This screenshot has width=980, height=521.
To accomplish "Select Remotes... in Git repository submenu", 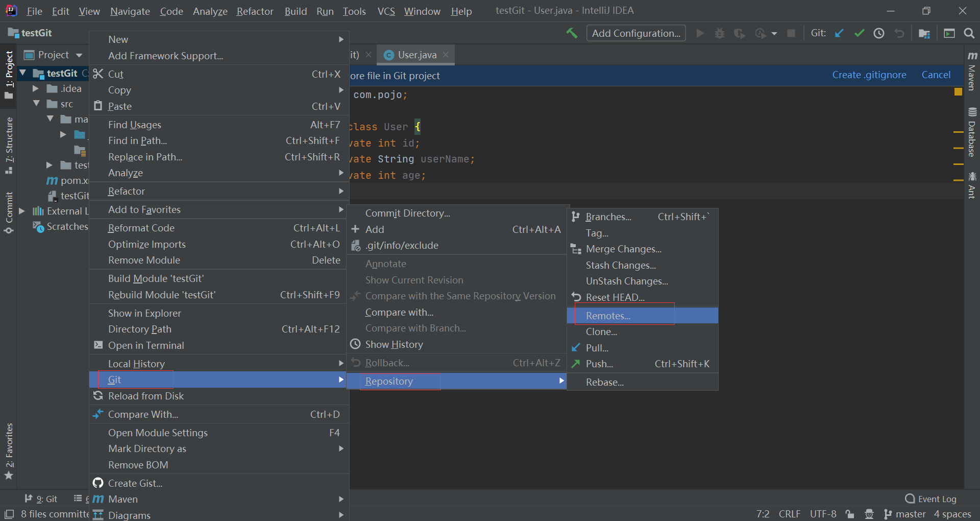I will pyautogui.click(x=643, y=316).
